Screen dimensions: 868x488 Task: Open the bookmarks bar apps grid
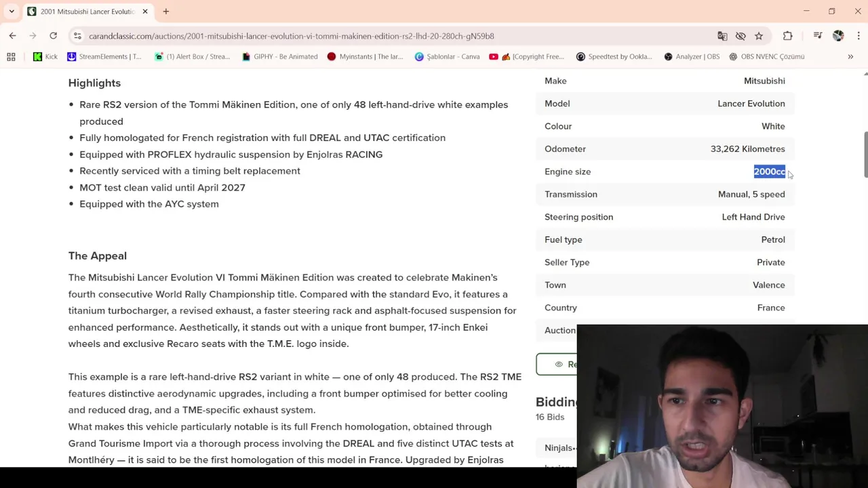tap(11, 57)
